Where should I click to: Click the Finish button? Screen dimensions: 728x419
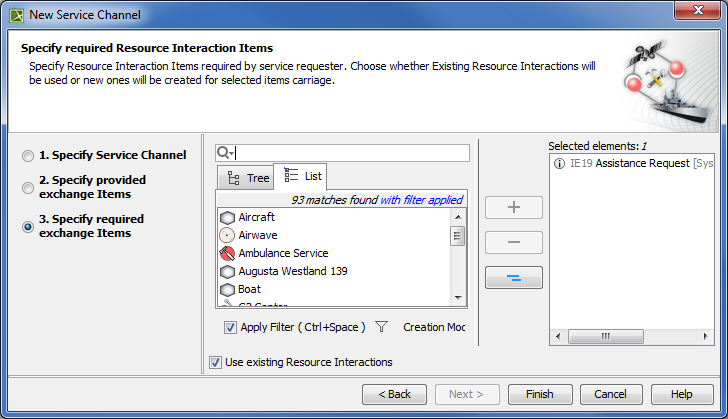pos(540,394)
